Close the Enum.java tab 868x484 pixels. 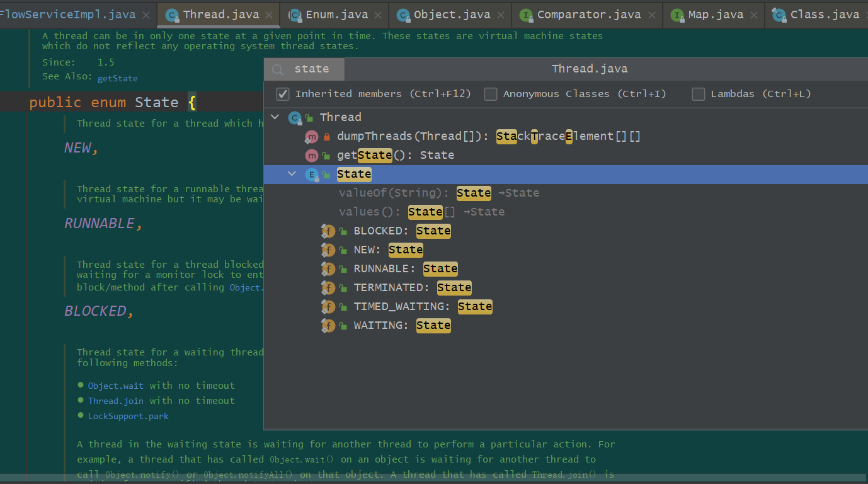[379, 15]
